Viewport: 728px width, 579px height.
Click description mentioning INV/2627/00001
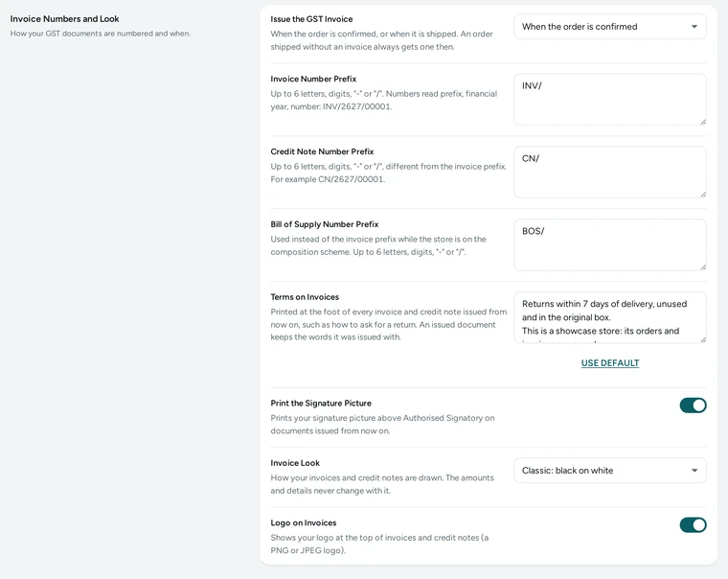pyautogui.click(x=384, y=100)
